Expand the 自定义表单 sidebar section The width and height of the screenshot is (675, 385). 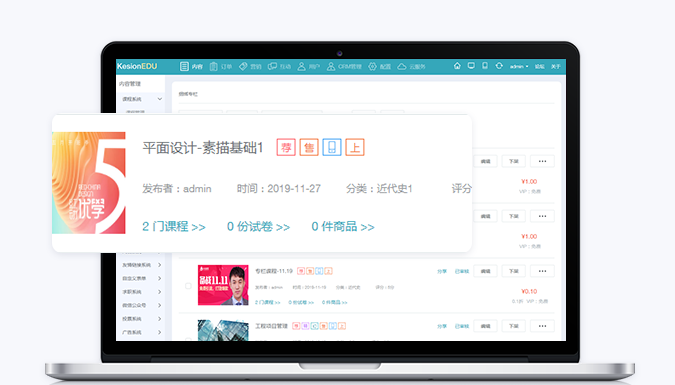pos(160,279)
